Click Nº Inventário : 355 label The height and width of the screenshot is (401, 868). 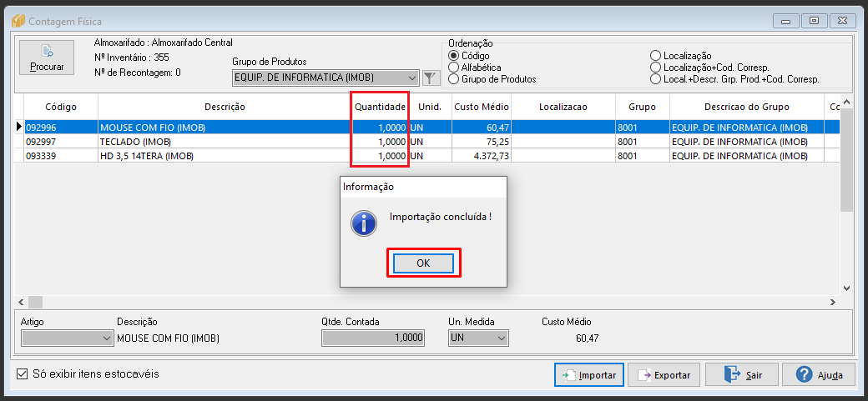(132, 57)
